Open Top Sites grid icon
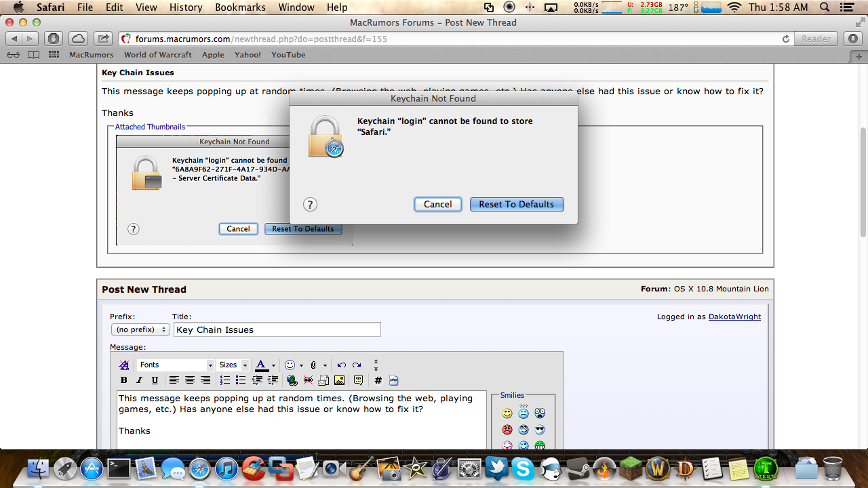868x488 pixels. tap(54, 55)
